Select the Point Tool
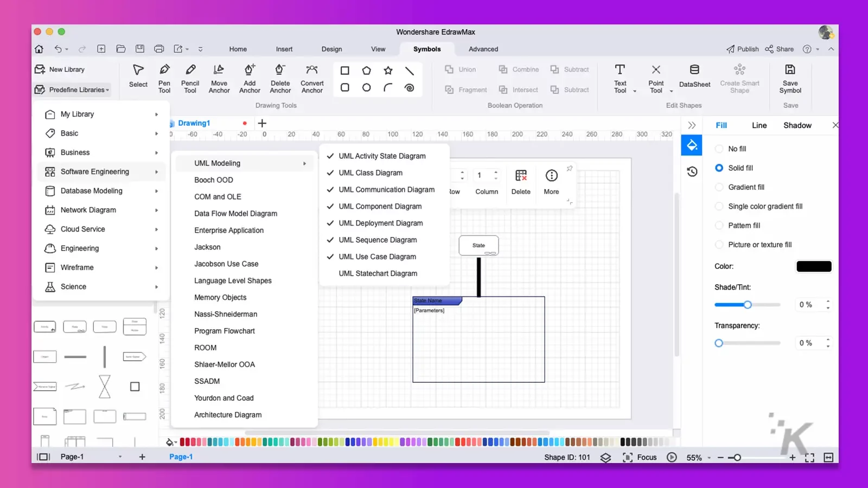 tap(656, 78)
